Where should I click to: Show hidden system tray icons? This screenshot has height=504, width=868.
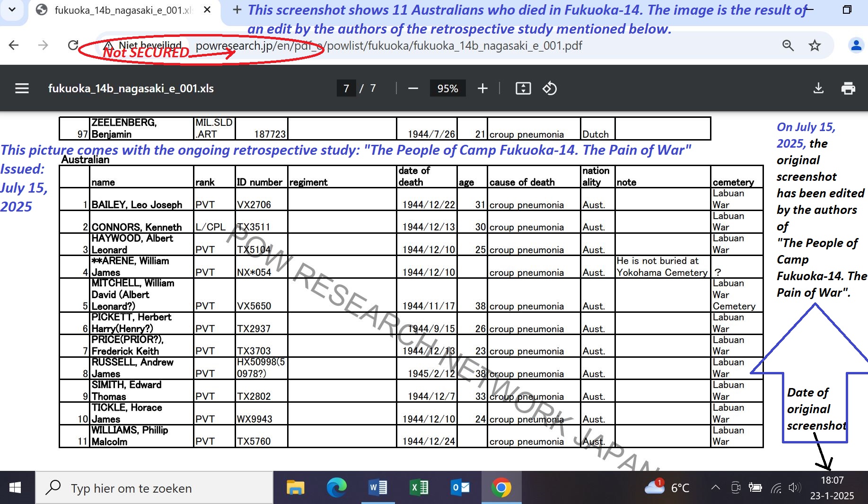716,487
